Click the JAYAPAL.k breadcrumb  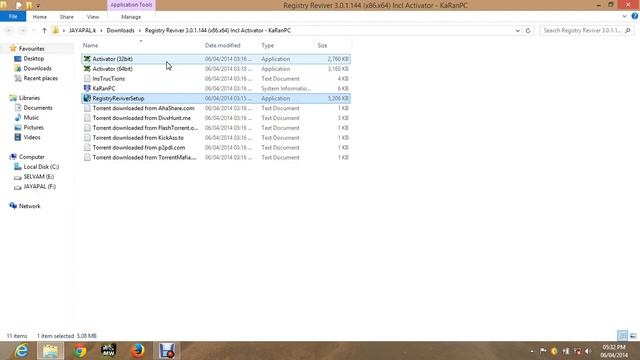point(82,31)
